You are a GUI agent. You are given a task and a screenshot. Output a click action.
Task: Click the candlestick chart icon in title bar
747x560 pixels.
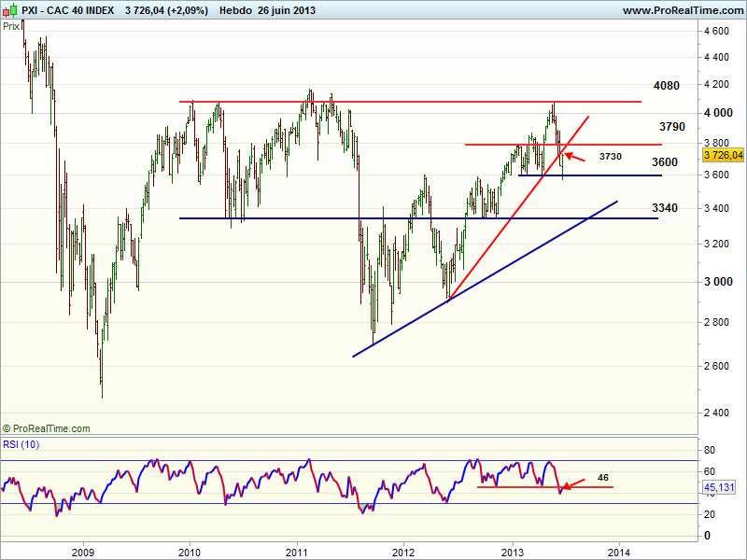point(9,10)
